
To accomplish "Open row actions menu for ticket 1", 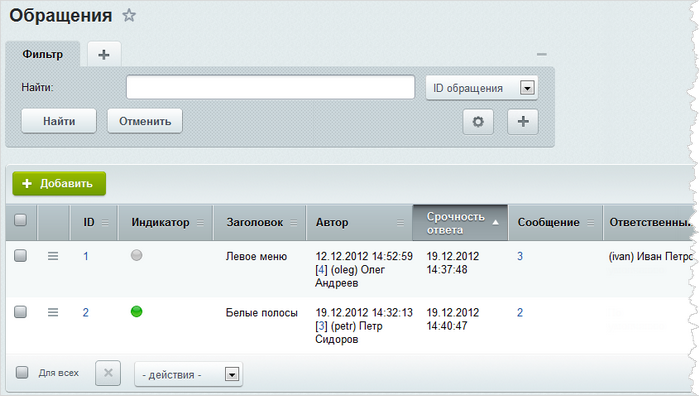I will point(53,256).
